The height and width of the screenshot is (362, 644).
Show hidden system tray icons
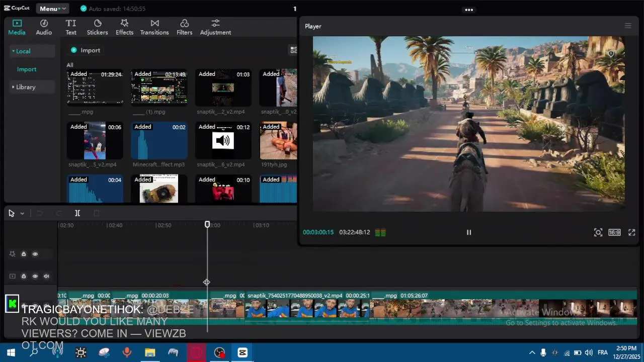[532, 352]
